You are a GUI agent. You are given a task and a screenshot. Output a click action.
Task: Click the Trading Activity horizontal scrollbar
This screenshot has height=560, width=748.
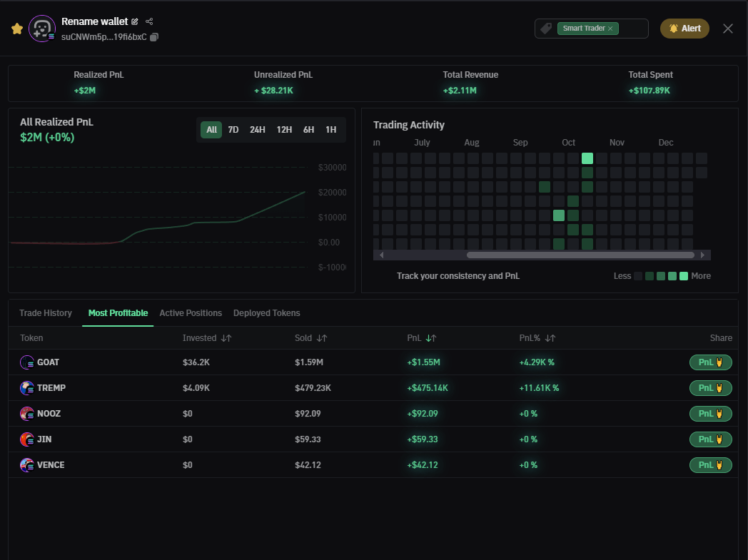580,255
